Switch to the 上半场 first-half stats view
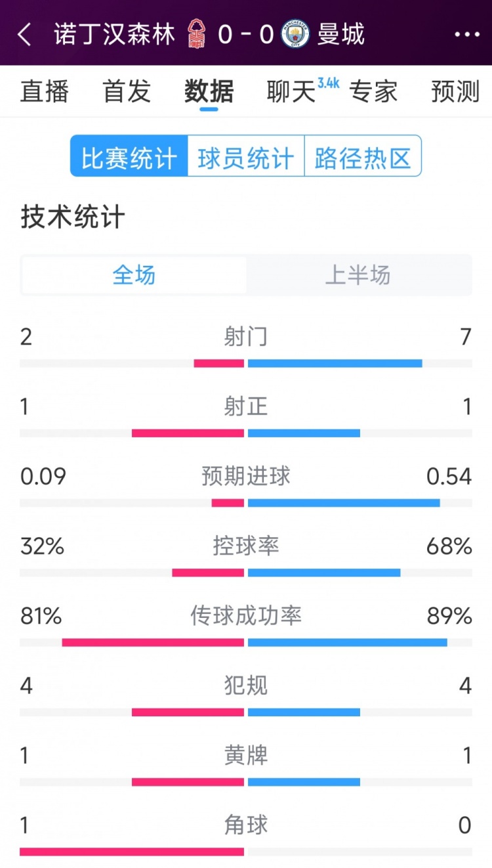Screen dimensions: 492x868 click(x=359, y=276)
